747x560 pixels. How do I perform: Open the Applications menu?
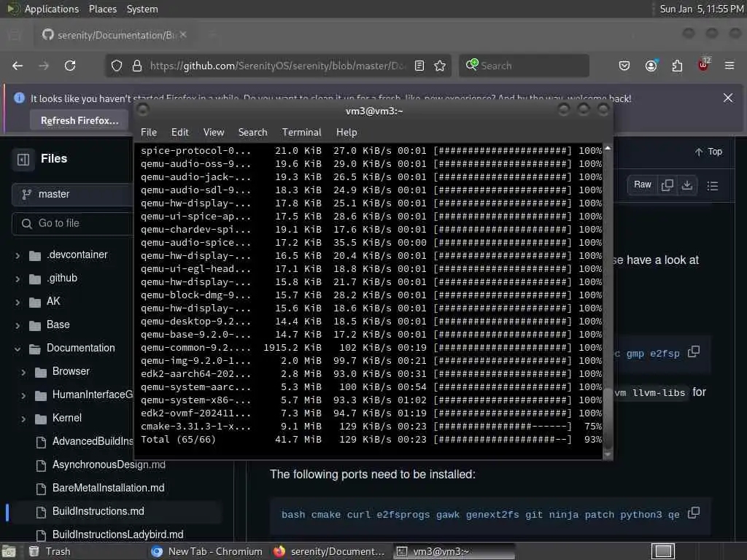[52, 9]
